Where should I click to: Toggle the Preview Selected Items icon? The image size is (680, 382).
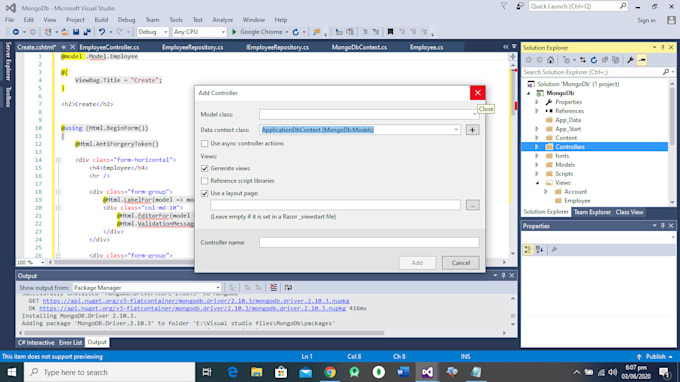click(642, 60)
